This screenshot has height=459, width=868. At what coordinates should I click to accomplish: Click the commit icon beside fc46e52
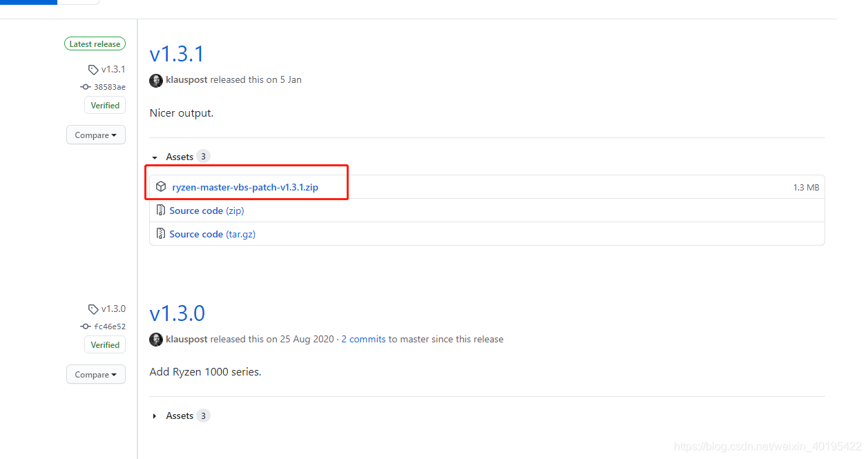[86, 326]
